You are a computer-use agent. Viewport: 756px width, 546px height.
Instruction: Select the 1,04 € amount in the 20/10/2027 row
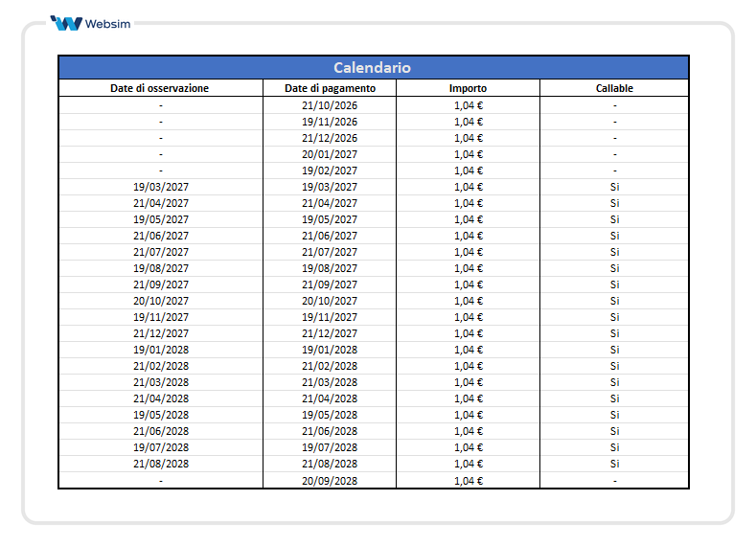(x=469, y=301)
